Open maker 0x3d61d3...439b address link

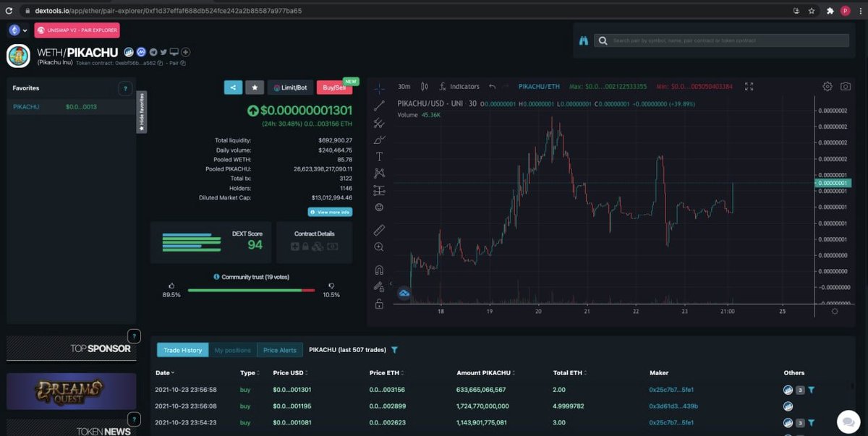pyautogui.click(x=672, y=406)
